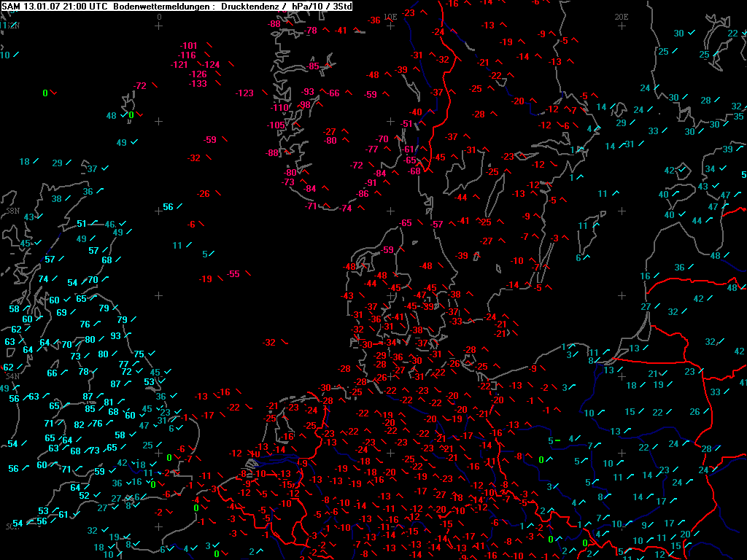The width and height of the screenshot is (747, 560).
Task: Select the -55 value over the sea
Action: [233, 274]
